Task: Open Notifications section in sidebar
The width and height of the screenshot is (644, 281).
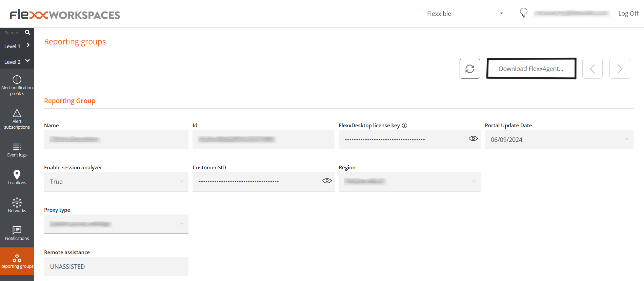Action: [x=17, y=233]
